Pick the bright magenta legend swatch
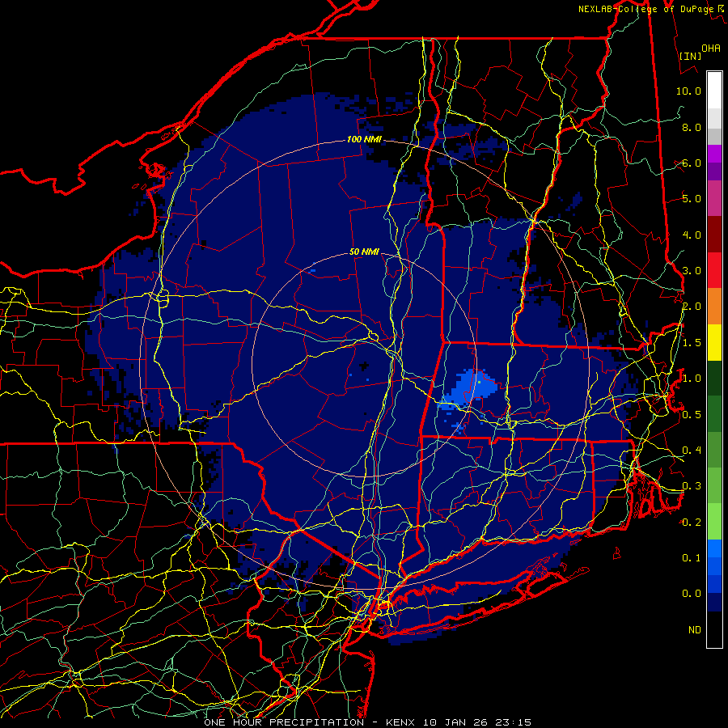 [x=714, y=154]
